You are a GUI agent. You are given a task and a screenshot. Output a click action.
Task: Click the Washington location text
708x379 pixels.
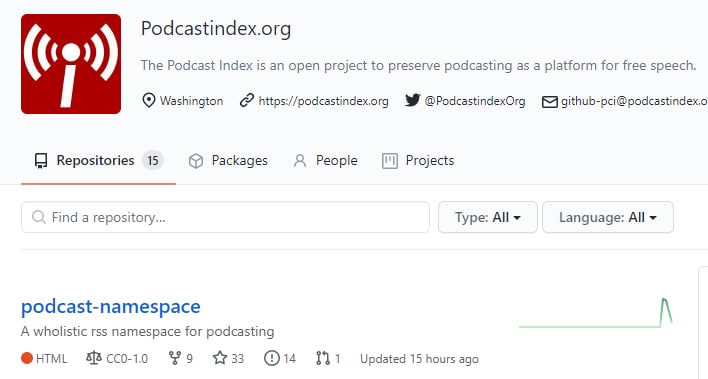pos(191,101)
